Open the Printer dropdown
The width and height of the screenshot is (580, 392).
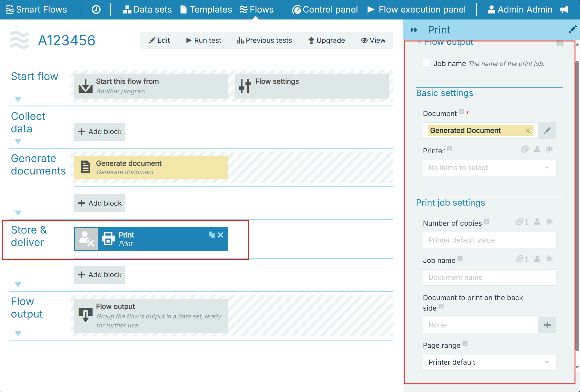click(x=489, y=168)
